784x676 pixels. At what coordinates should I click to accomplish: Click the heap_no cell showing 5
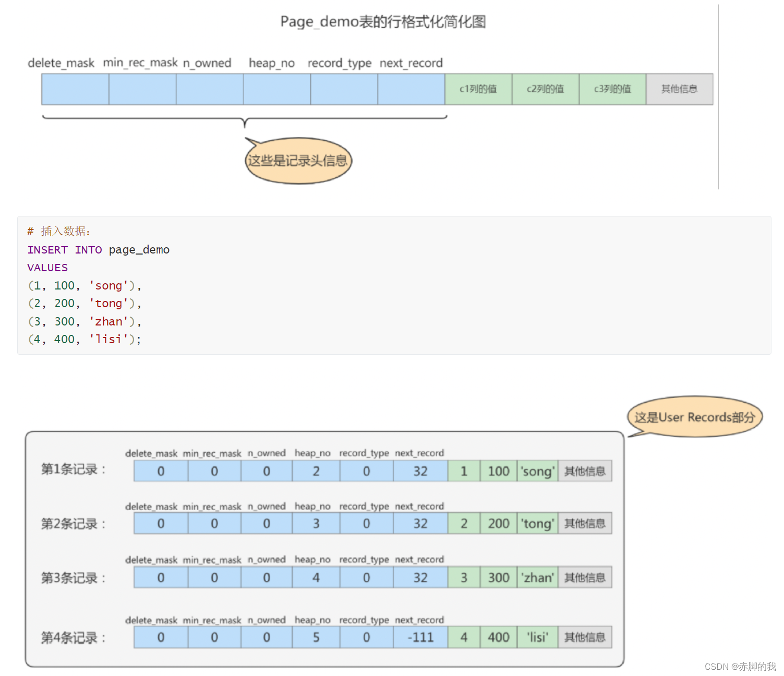click(316, 637)
